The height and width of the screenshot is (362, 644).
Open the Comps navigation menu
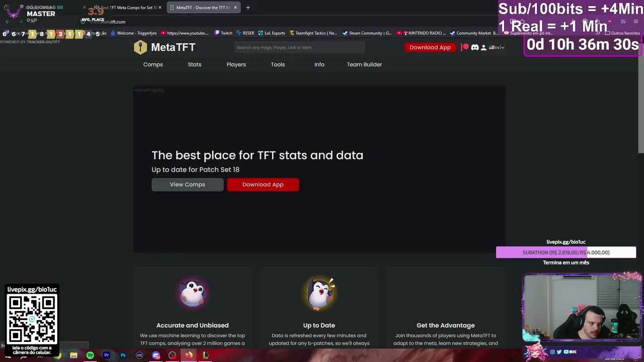coord(153,64)
